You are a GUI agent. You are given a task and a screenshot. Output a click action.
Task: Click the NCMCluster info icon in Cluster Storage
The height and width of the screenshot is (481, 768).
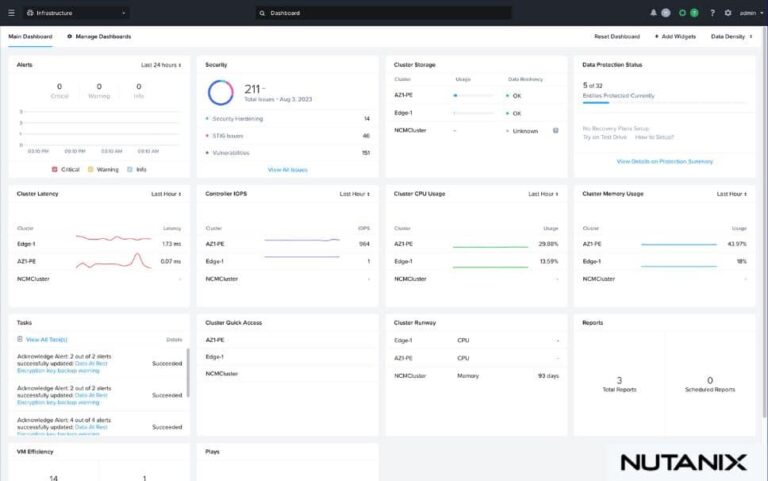(x=555, y=131)
